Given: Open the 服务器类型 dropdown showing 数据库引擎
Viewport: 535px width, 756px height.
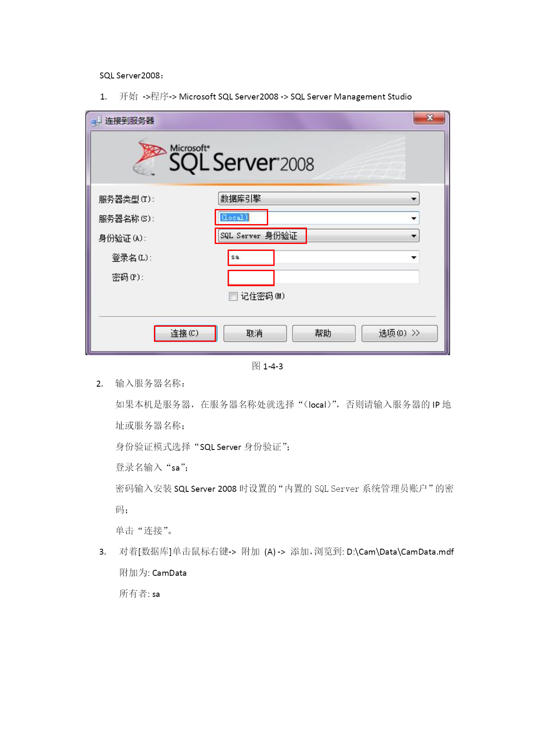Looking at the screenshot, I should (319, 199).
